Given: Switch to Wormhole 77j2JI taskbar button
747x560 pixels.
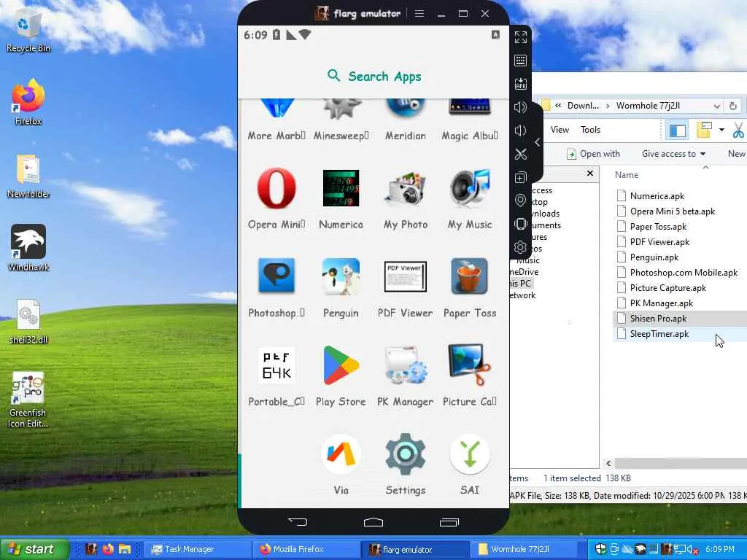Looking at the screenshot, I should [x=523, y=549].
